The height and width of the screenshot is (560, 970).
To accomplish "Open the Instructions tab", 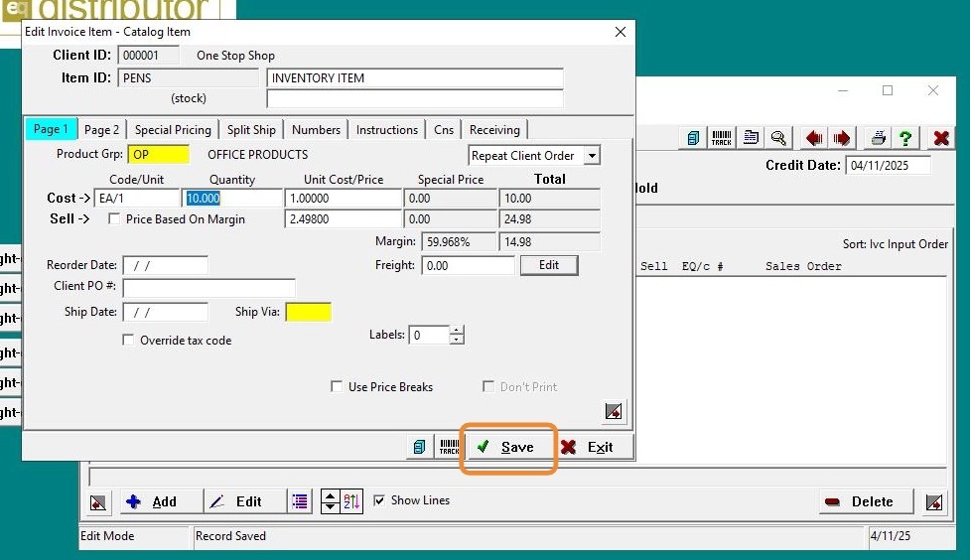I will pos(386,130).
